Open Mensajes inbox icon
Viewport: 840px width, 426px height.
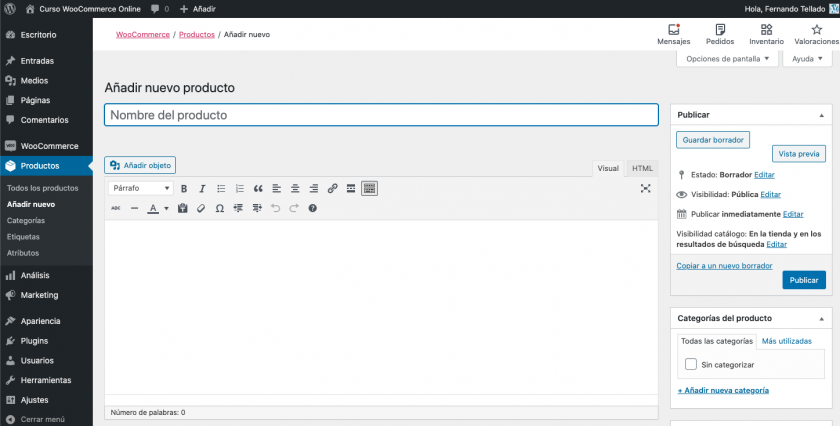(673, 35)
